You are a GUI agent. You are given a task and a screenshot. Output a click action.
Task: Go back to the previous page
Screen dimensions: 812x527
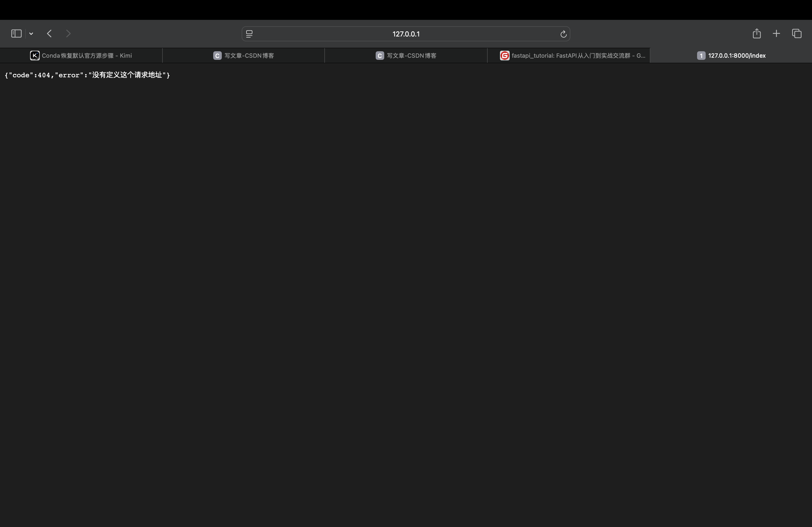(x=49, y=34)
